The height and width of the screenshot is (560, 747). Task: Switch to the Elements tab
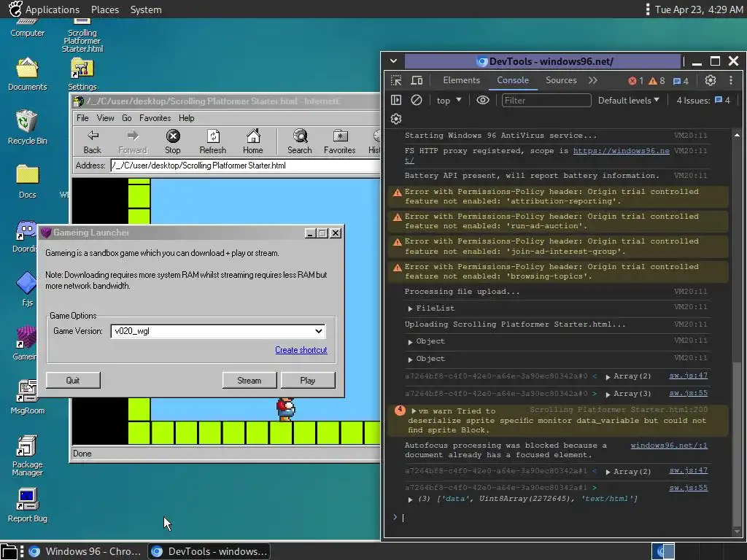click(x=461, y=80)
